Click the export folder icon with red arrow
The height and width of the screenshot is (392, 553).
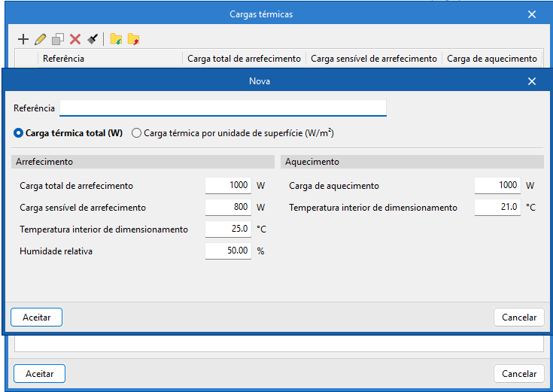click(x=133, y=39)
